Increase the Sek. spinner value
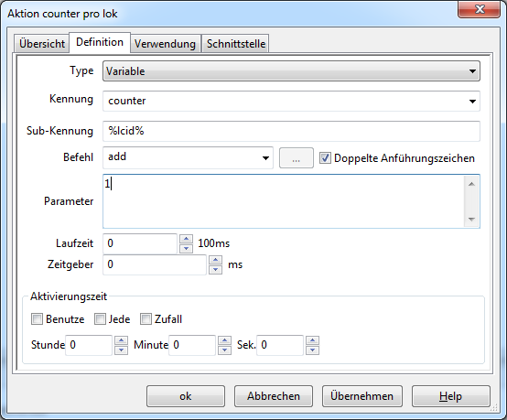The width and height of the screenshot is (507, 420). (312, 340)
